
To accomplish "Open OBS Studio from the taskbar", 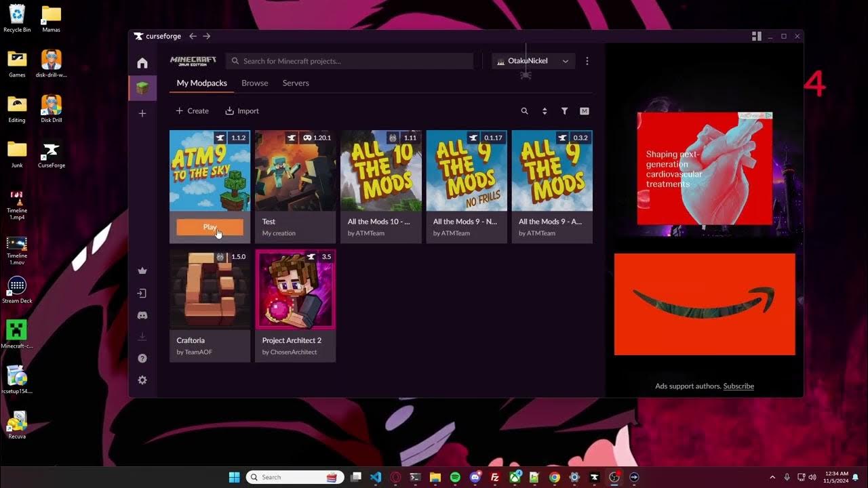I will (x=614, y=477).
